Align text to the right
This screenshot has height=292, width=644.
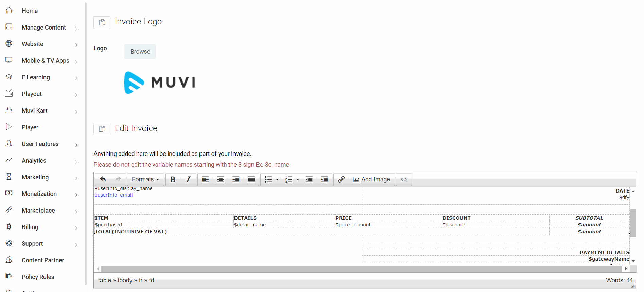(x=236, y=179)
